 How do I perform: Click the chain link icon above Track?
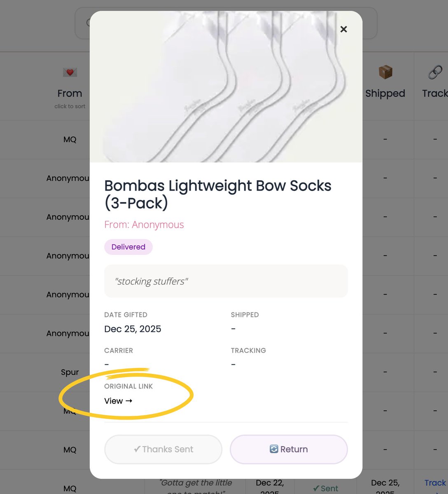coord(435,72)
